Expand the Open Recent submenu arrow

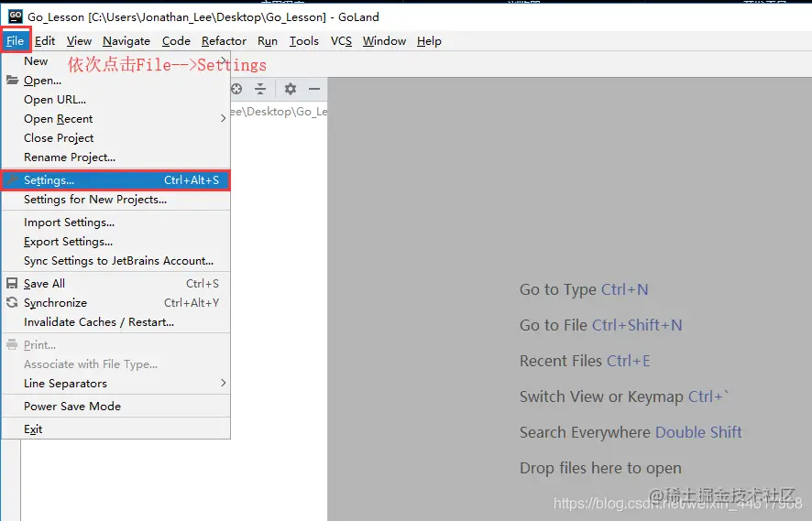coord(224,118)
